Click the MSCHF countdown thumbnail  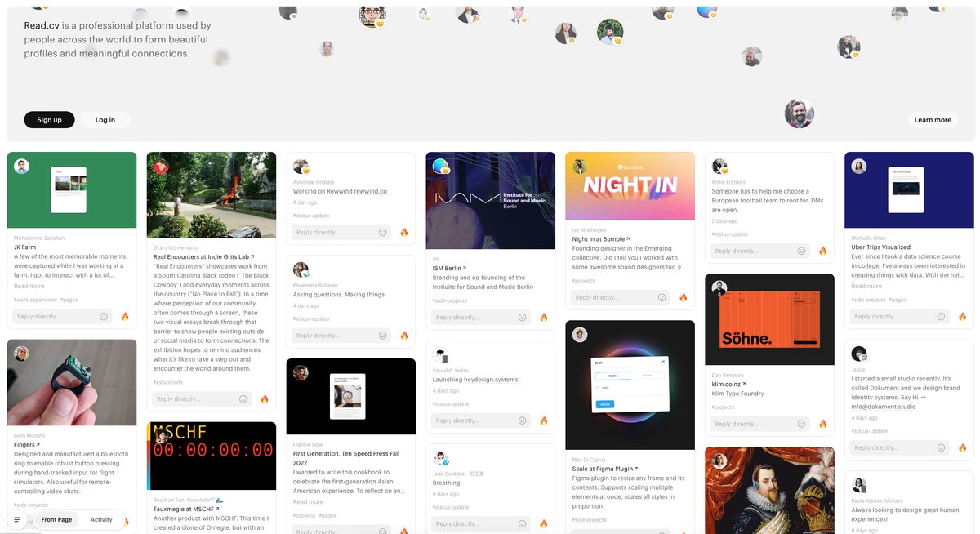[212, 456]
